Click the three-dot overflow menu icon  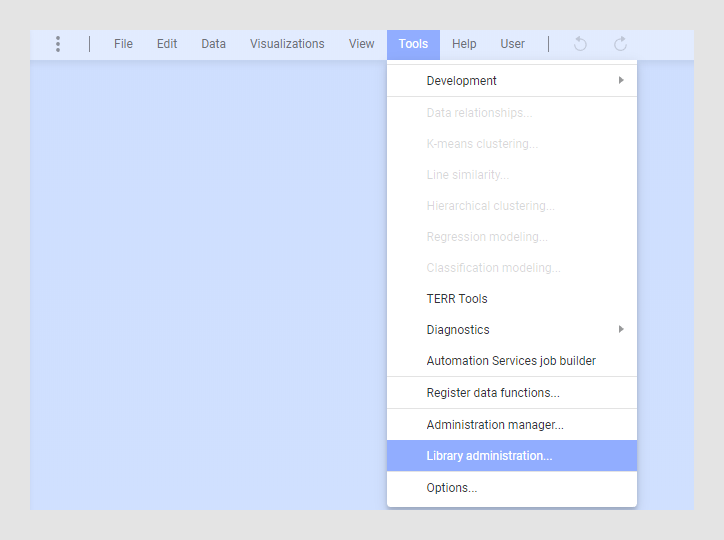click(x=58, y=44)
